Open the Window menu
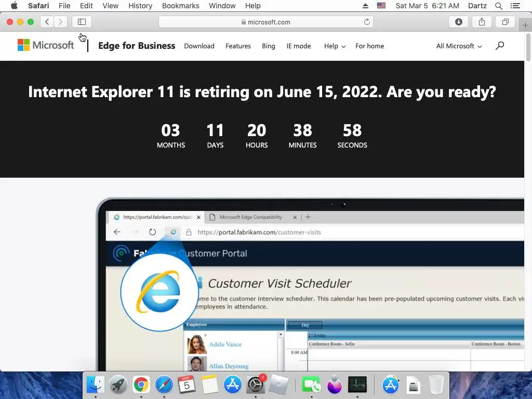 coord(222,6)
